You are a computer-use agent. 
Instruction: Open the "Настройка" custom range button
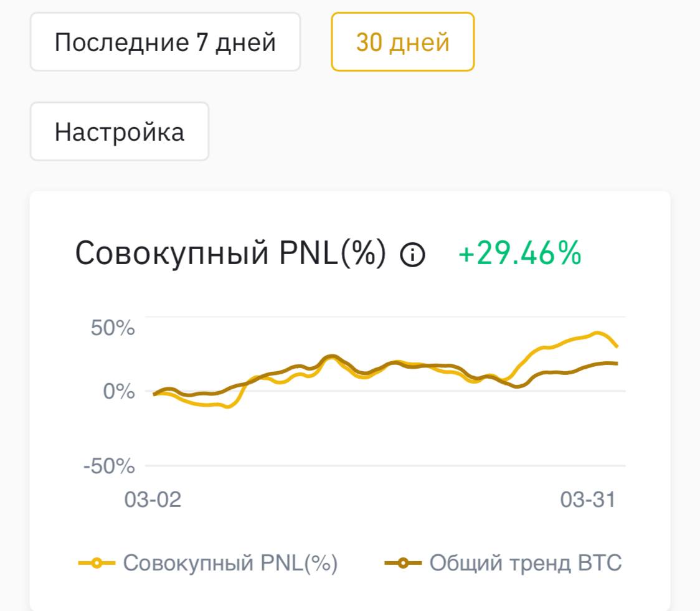point(120,132)
